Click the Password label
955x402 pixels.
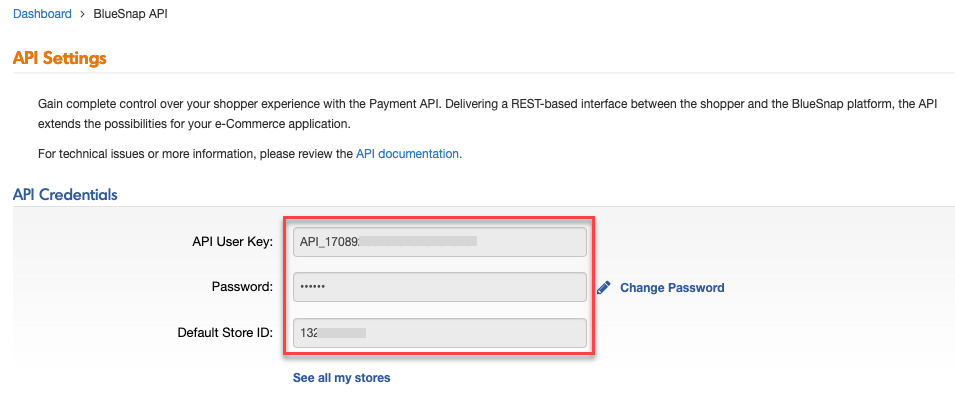coord(242,287)
